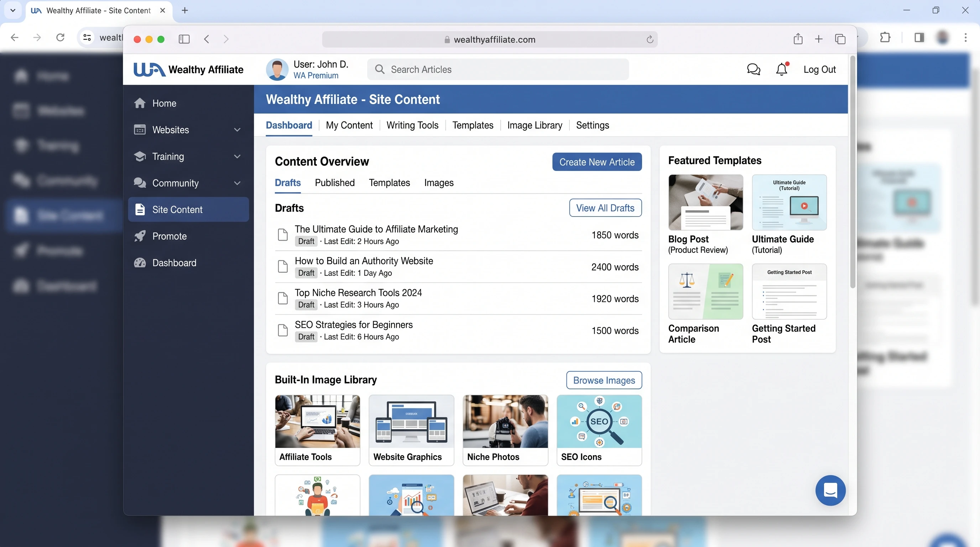Click Chrome extensions puzzle icon
Viewport: 980px width, 547px height.
885,37
